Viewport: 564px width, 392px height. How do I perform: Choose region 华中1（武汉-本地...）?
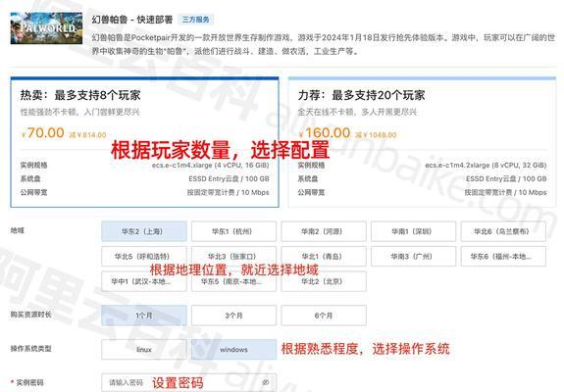[144, 281]
